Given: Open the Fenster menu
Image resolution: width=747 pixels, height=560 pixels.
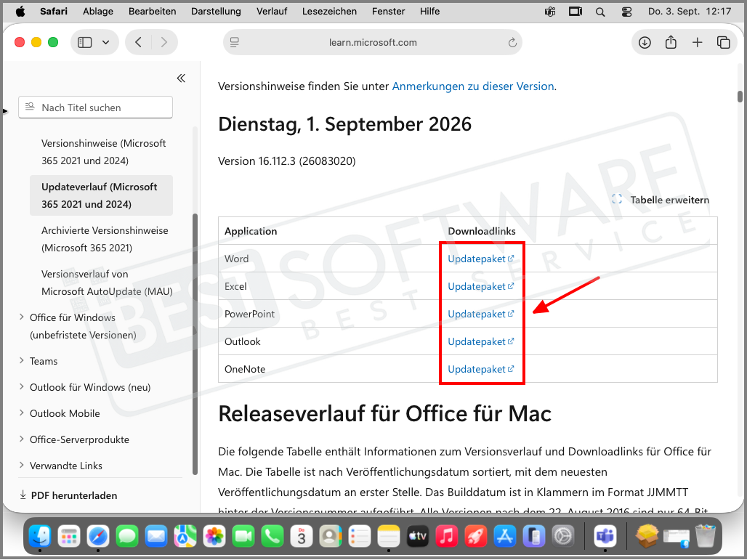Looking at the screenshot, I should click(388, 12).
